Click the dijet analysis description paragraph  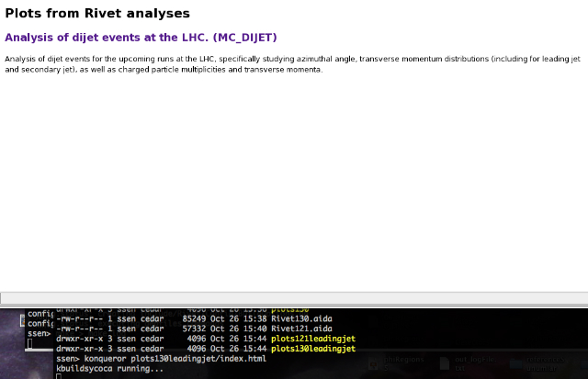point(292,64)
